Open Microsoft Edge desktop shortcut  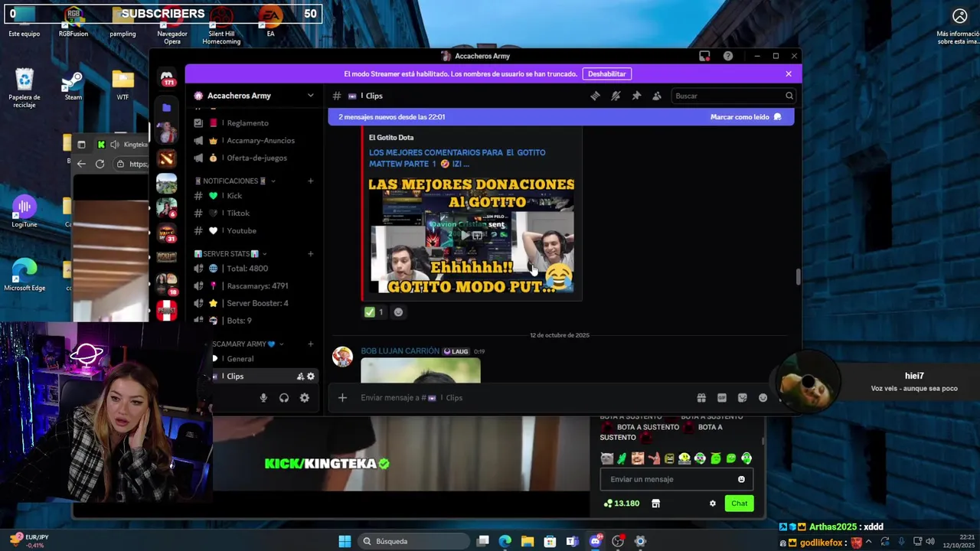point(24,275)
